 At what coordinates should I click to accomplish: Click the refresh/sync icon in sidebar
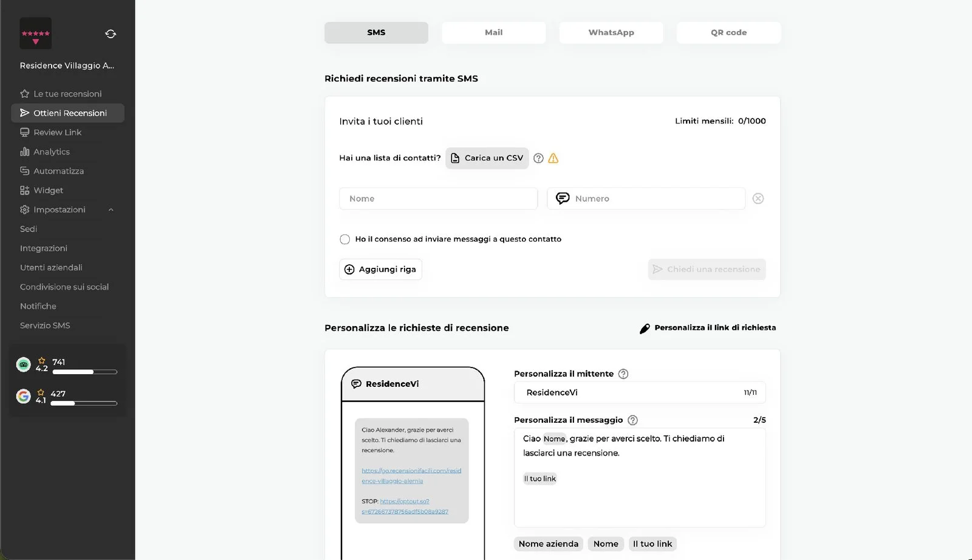pyautogui.click(x=111, y=34)
